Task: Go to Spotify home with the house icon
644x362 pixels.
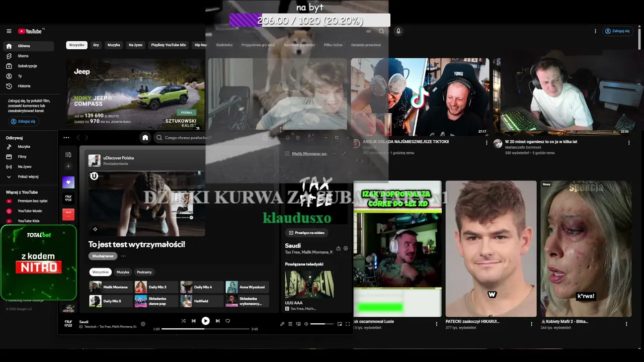Action: (x=145, y=137)
